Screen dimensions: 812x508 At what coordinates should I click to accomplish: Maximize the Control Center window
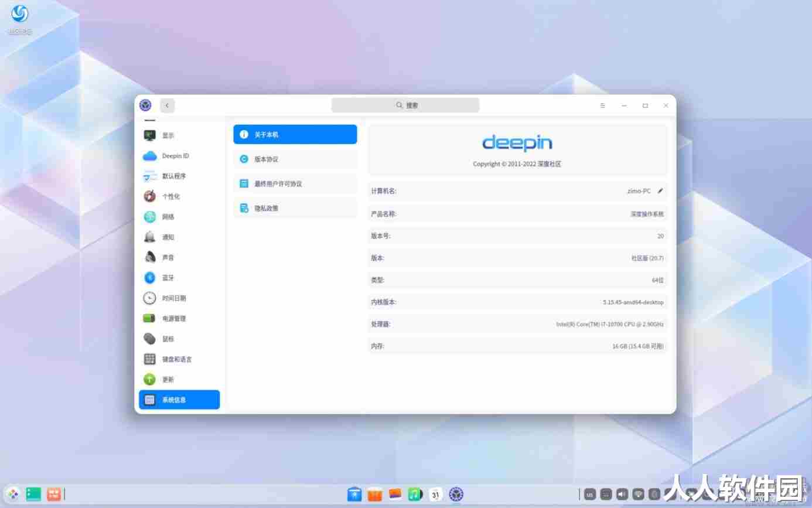645,105
